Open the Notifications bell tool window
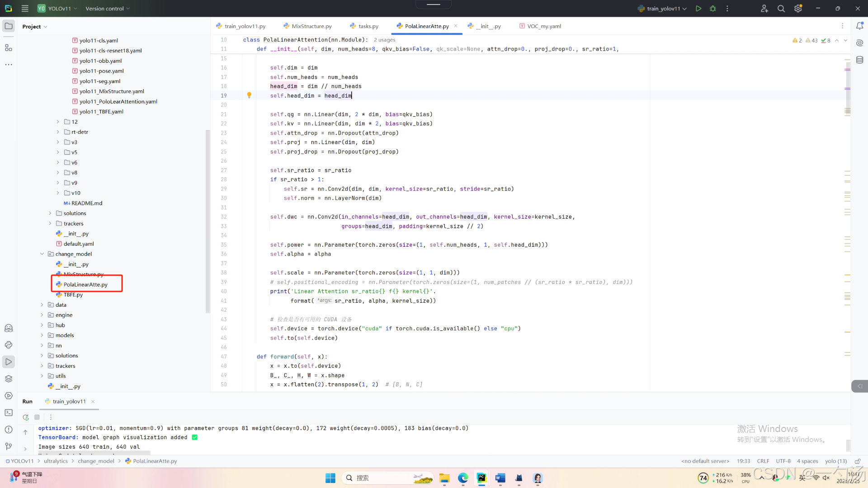Image resolution: width=868 pixels, height=488 pixels. [859, 26]
